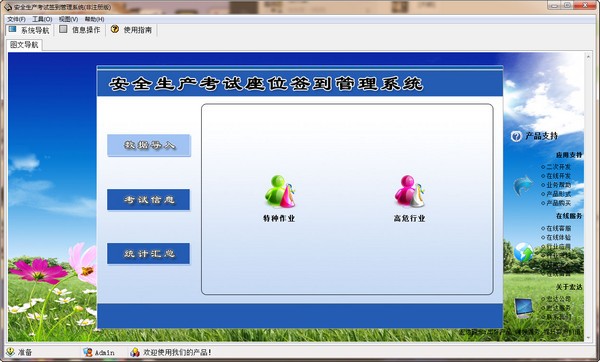Click the application icon in title bar
Image resolution: width=600 pixels, height=362 pixels.
8,7
